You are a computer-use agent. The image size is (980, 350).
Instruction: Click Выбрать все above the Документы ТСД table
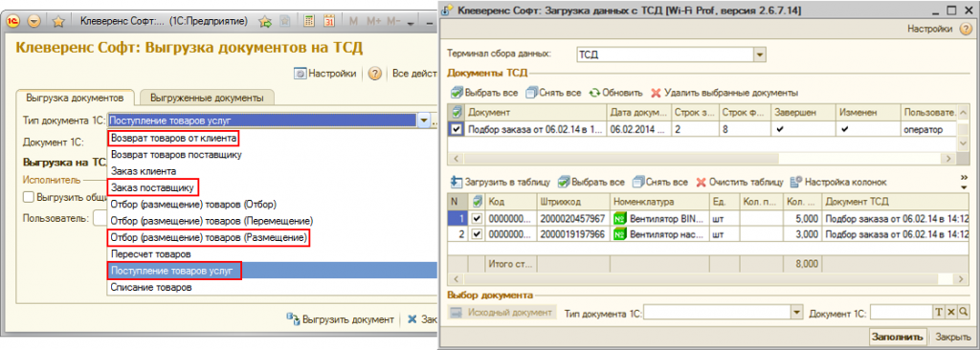point(484,93)
